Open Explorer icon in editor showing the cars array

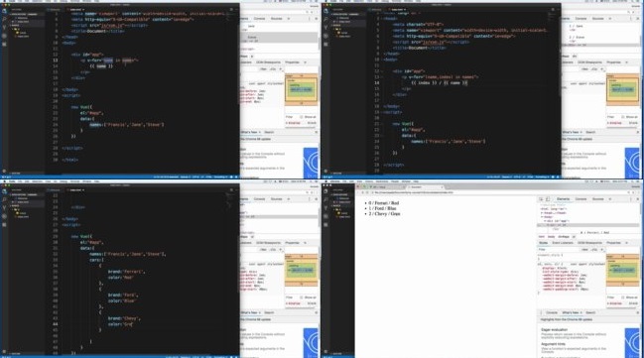click(x=5, y=191)
